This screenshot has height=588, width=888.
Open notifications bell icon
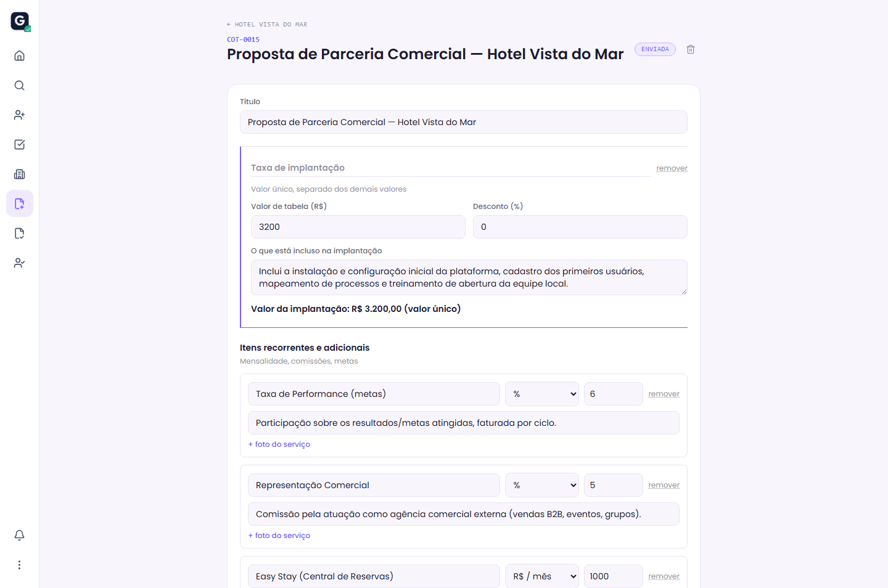(20, 535)
